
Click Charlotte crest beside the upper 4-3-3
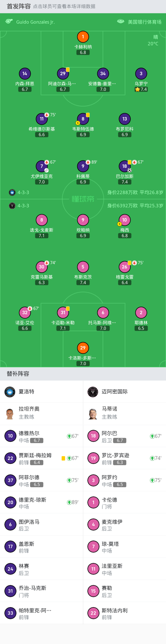(12, 192)
